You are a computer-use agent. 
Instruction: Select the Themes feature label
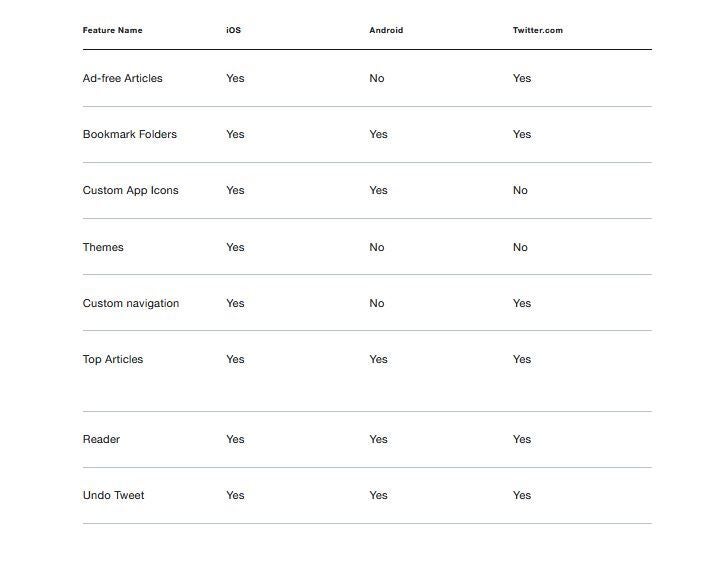click(103, 247)
